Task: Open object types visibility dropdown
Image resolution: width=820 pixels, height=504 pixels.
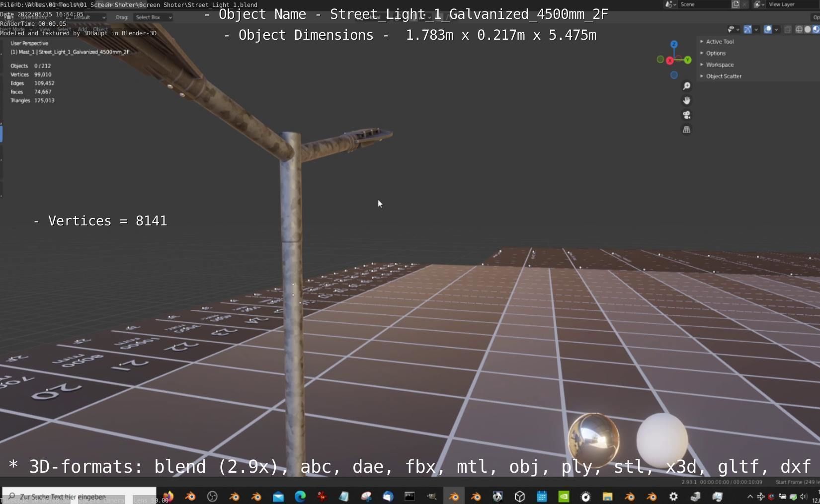Action: pos(734,29)
